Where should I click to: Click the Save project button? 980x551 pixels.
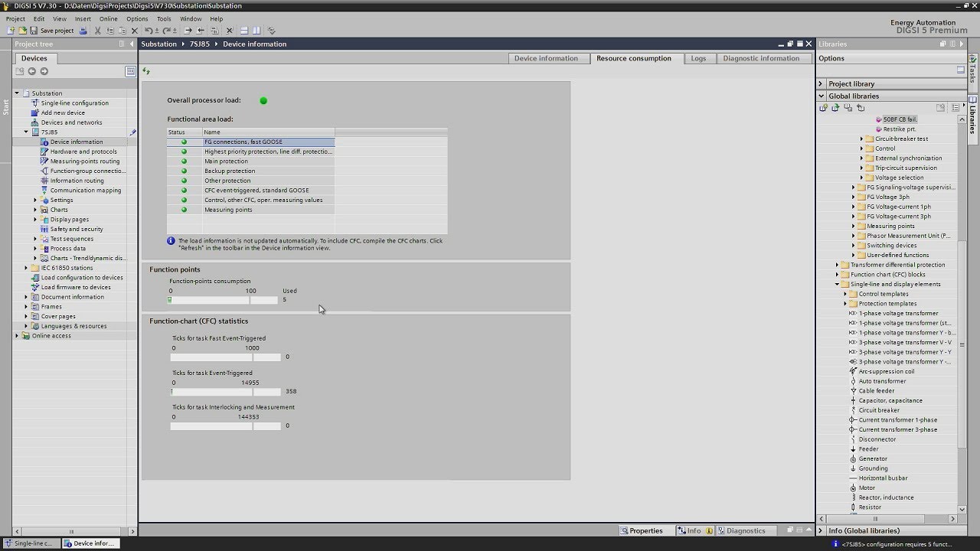[x=52, y=31]
